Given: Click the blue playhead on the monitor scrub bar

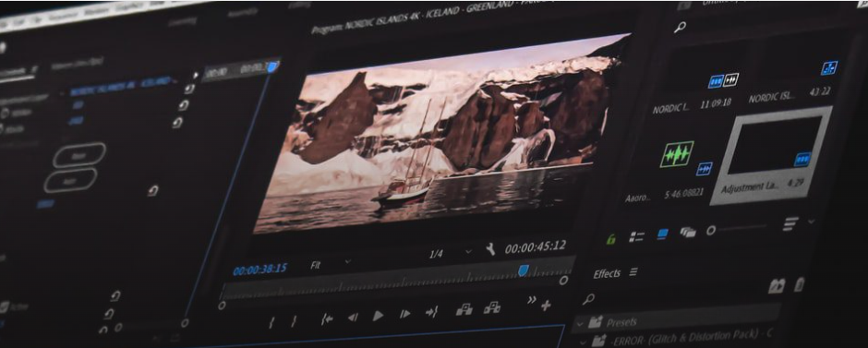Looking at the screenshot, I should point(524,270).
